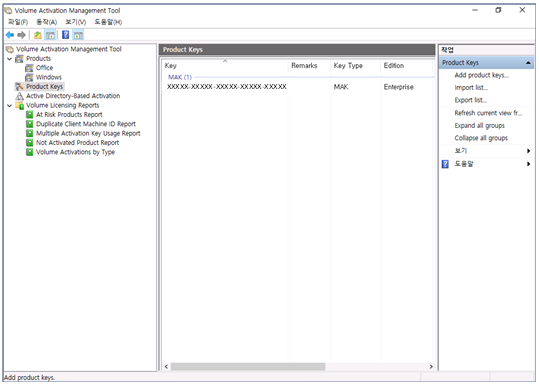
Task: Collapse the Products tree node
Action: [10, 59]
